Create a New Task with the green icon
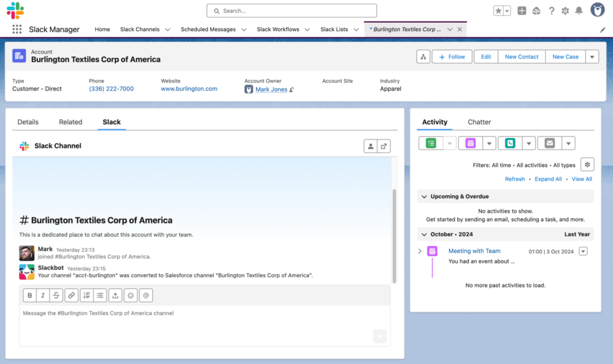 tap(431, 144)
